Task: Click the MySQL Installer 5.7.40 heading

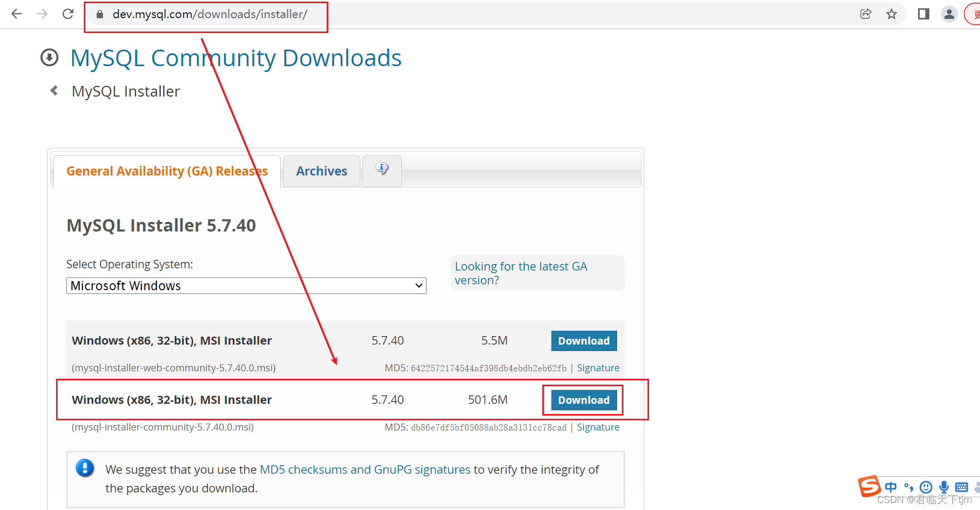Action: [161, 226]
